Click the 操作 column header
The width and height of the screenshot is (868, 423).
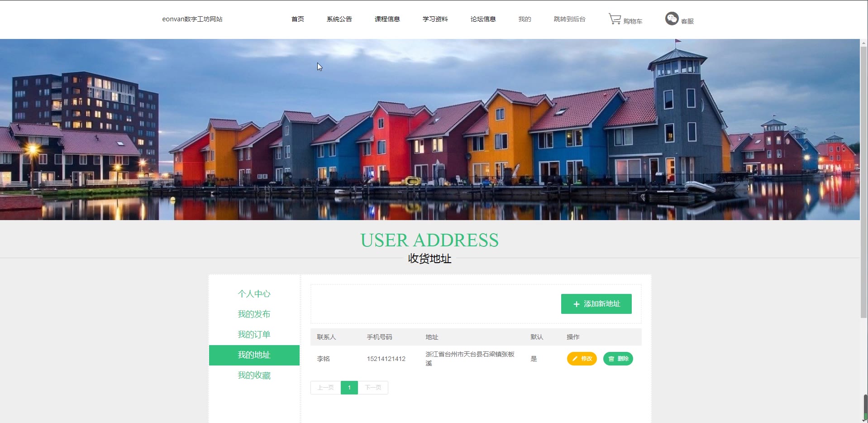pyautogui.click(x=573, y=337)
